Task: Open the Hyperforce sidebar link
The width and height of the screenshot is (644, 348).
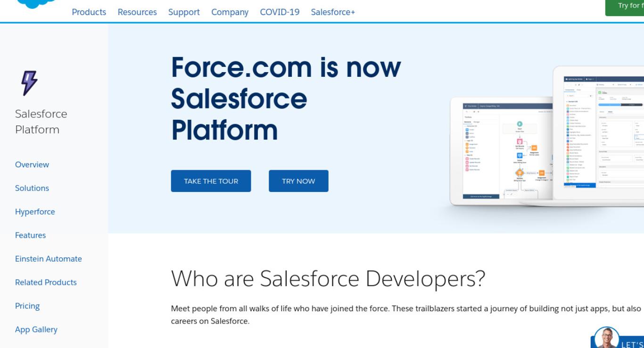Action: pyautogui.click(x=35, y=212)
